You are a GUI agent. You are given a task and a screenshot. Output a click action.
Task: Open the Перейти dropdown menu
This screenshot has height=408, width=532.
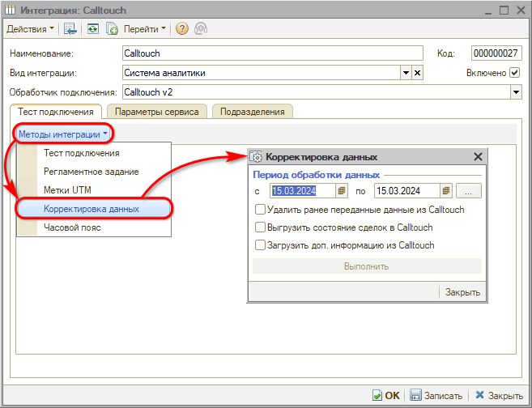tap(144, 29)
